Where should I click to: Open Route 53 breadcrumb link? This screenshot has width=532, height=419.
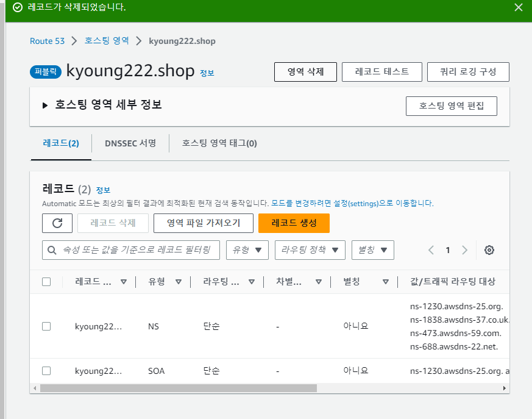(x=47, y=41)
